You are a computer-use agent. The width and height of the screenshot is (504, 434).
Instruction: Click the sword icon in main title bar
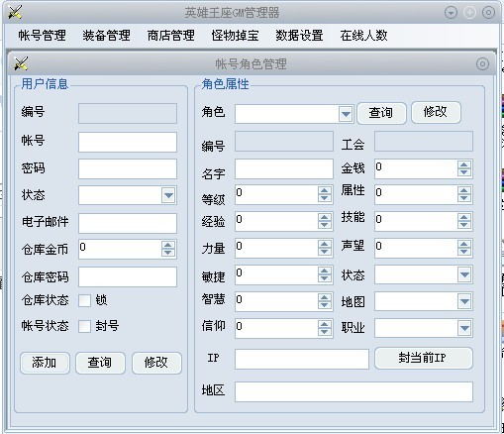[x=15, y=12]
